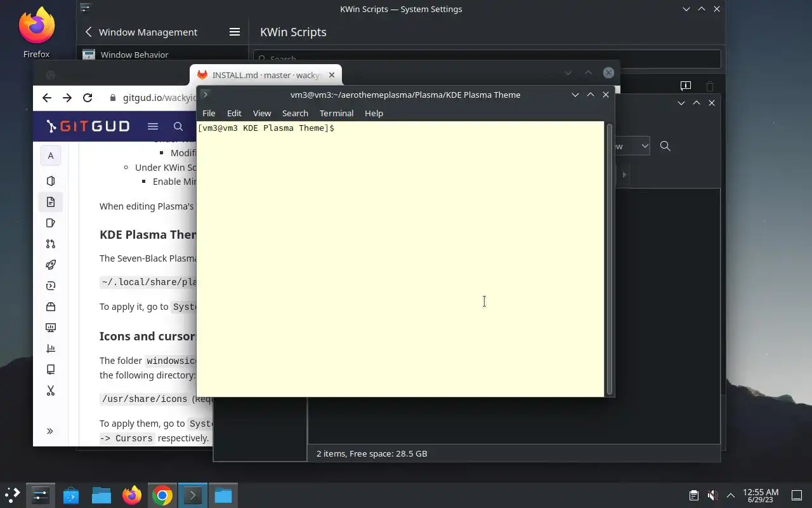Open the Deployments icon in GitGud sidebar
The image size is (812, 508).
click(51, 286)
